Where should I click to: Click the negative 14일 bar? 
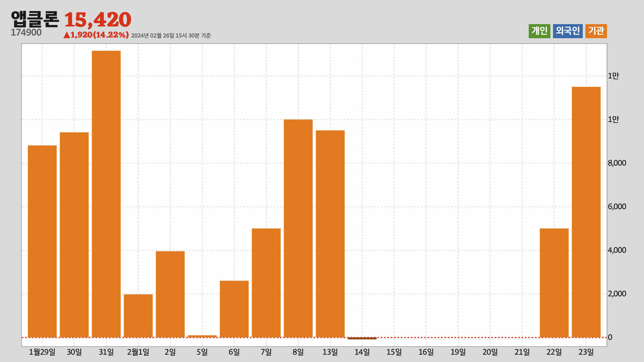click(362, 339)
